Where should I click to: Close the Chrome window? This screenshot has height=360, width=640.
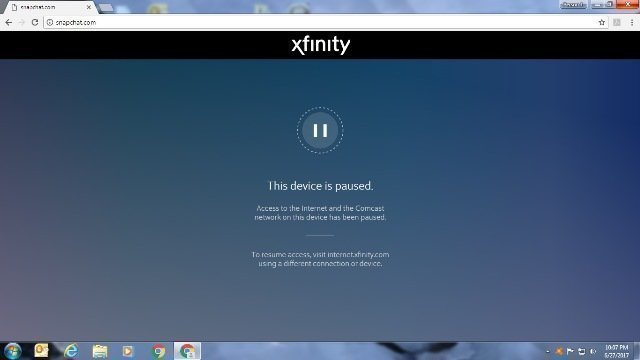pyautogui.click(x=628, y=4)
